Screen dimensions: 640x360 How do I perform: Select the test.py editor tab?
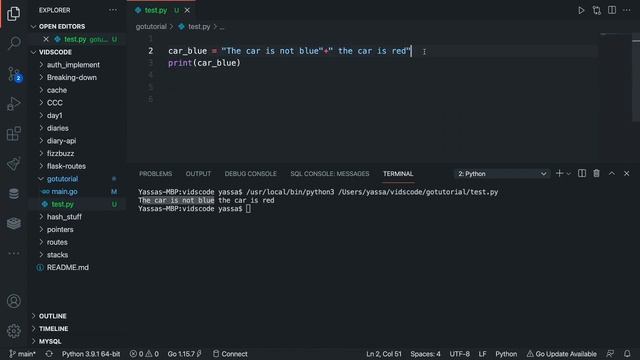point(157,10)
